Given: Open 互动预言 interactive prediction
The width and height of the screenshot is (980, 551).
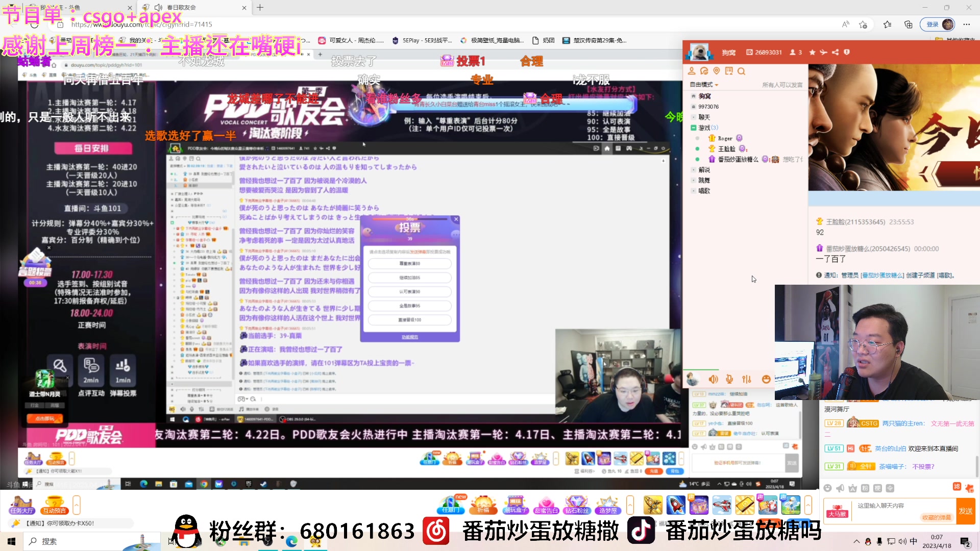Looking at the screenshot, I should click(x=54, y=505).
